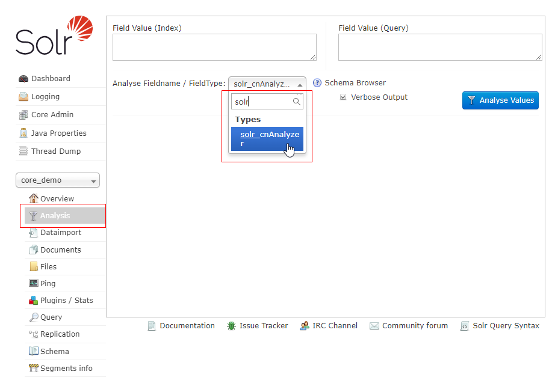
Task: Click the Solr Query Syntax script icon
Action: pos(465,326)
